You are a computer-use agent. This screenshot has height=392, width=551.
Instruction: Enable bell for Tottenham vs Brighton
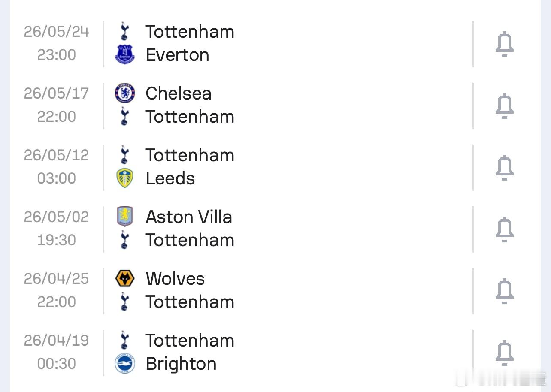click(504, 353)
